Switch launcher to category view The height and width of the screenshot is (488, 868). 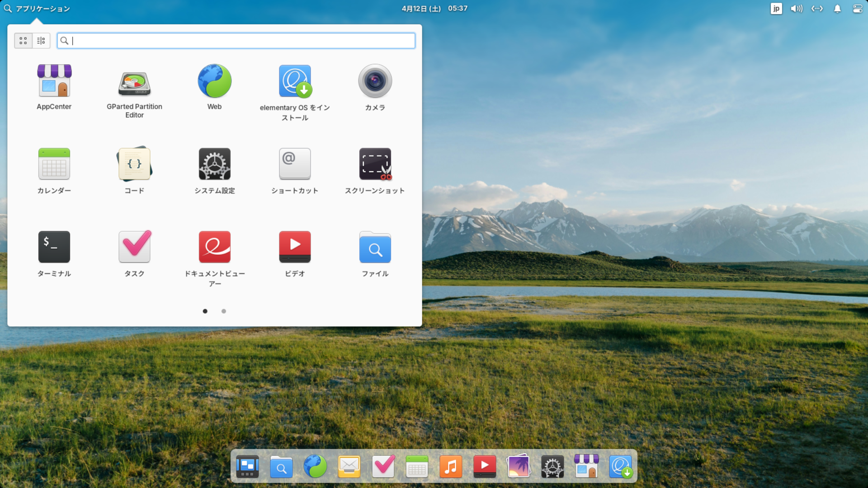tap(41, 41)
